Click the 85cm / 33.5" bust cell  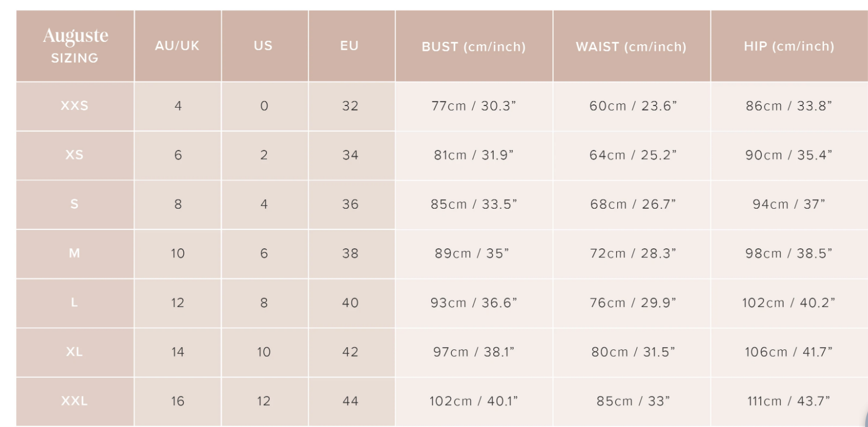coord(474,204)
